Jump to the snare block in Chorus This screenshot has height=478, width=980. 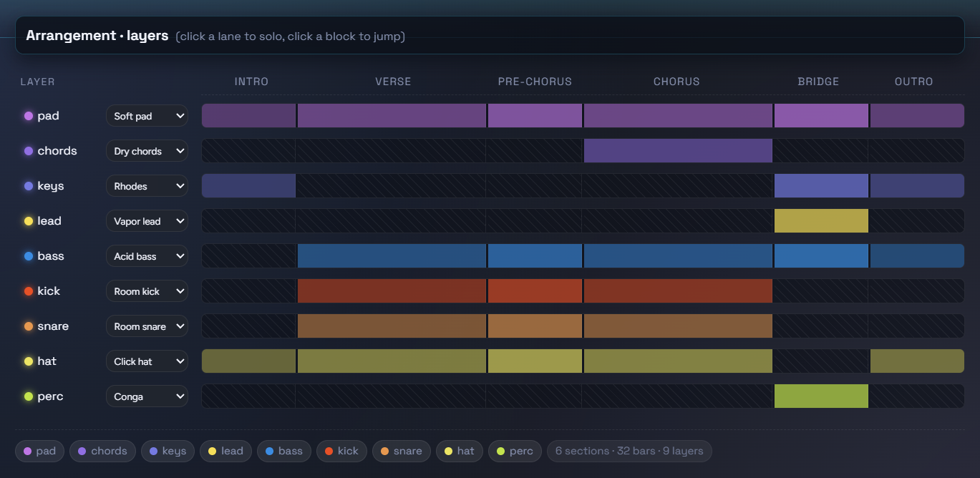coord(678,326)
